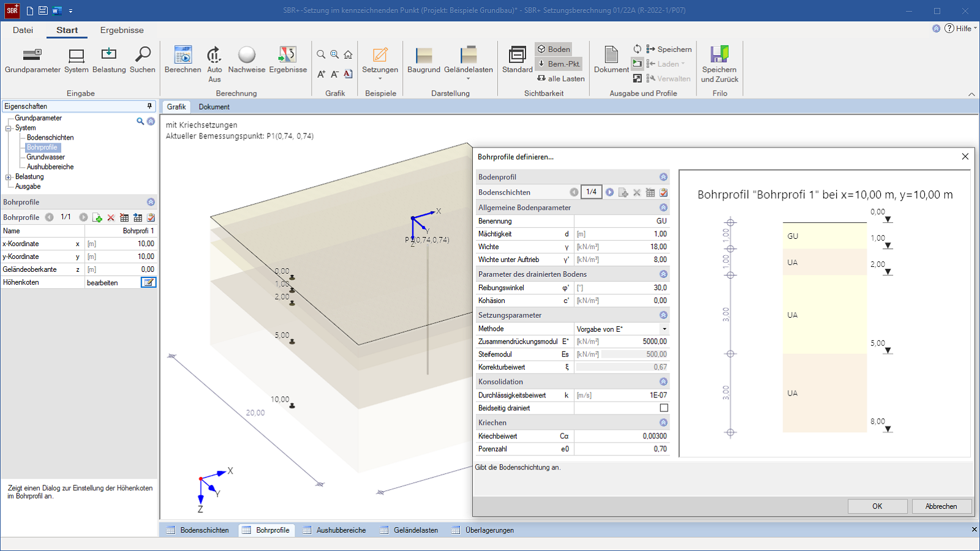Viewport: 980px width, 551px height.
Task: Click the zoom window icon in Grafik
Action: point(334,54)
